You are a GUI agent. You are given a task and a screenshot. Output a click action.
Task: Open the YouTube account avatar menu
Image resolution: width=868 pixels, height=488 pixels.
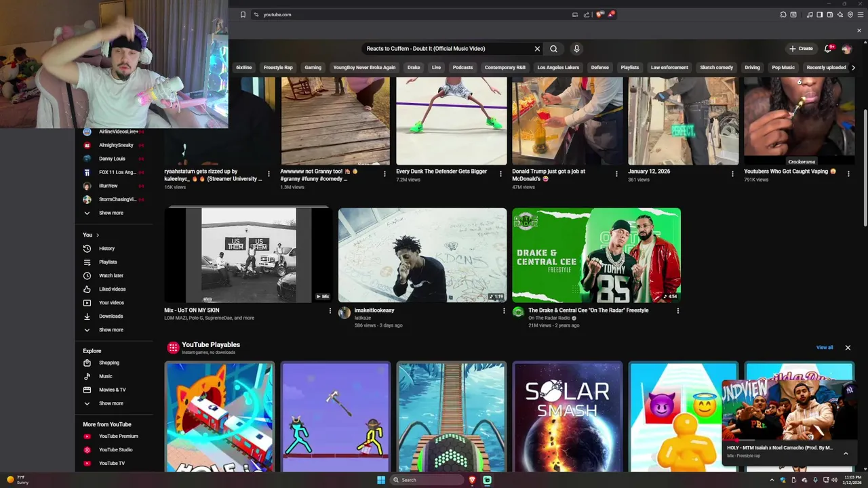pos(846,49)
